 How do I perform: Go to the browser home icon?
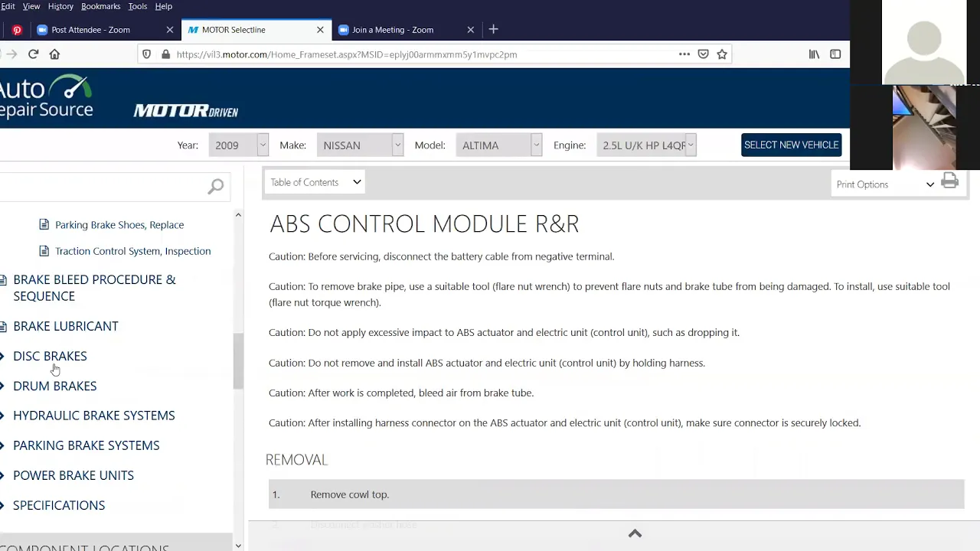(x=54, y=54)
